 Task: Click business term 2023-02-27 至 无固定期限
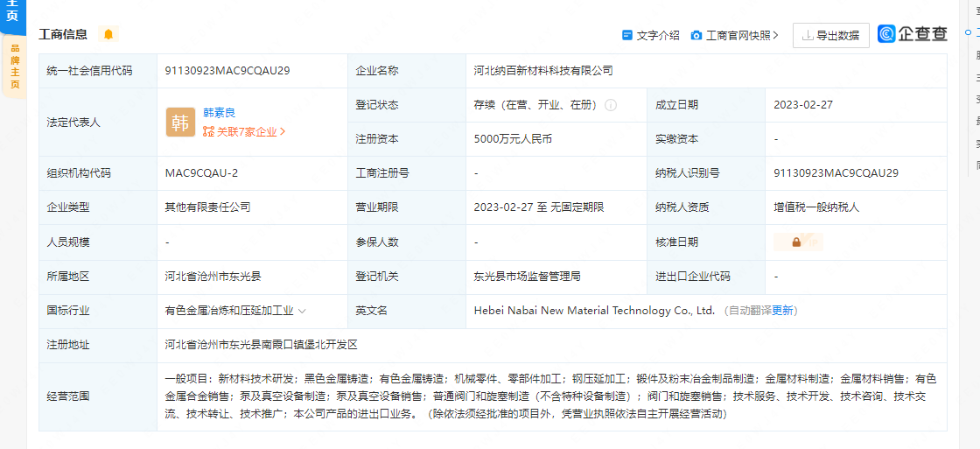[539, 207]
